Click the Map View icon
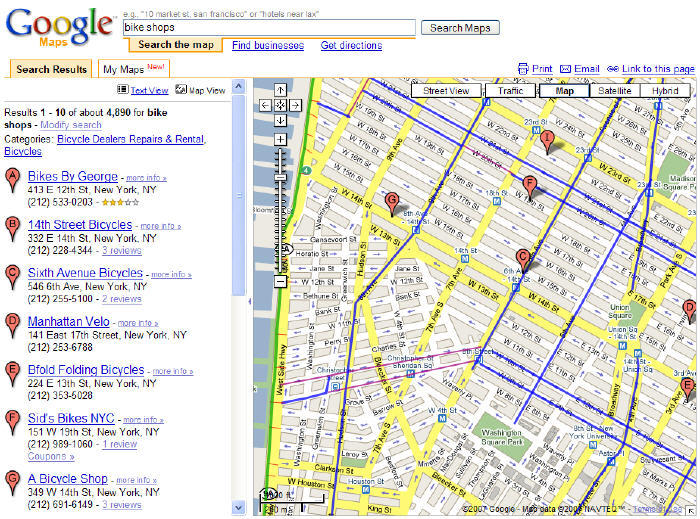Viewport: 700px width, 519px height. (181, 89)
